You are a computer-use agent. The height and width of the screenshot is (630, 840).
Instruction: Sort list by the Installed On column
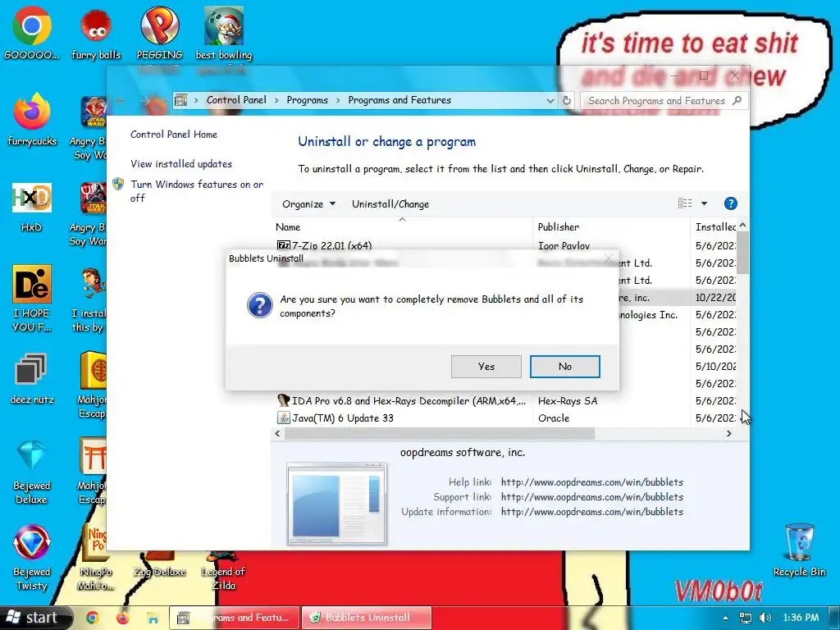click(x=715, y=227)
